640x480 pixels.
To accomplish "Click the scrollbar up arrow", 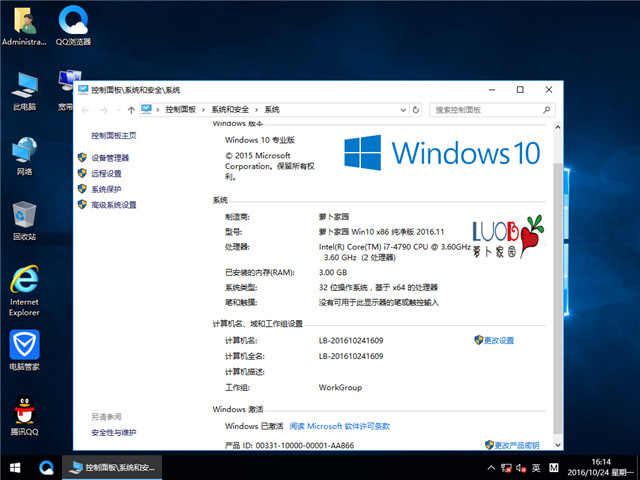I will (x=558, y=127).
